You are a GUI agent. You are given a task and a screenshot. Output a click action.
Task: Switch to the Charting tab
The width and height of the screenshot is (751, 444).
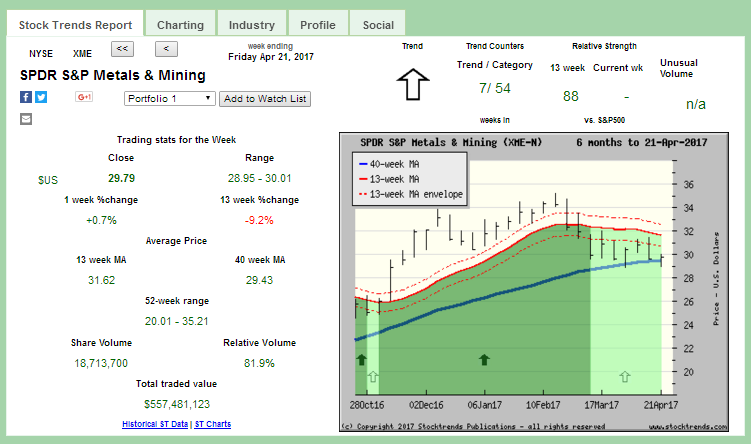click(180, 25)
